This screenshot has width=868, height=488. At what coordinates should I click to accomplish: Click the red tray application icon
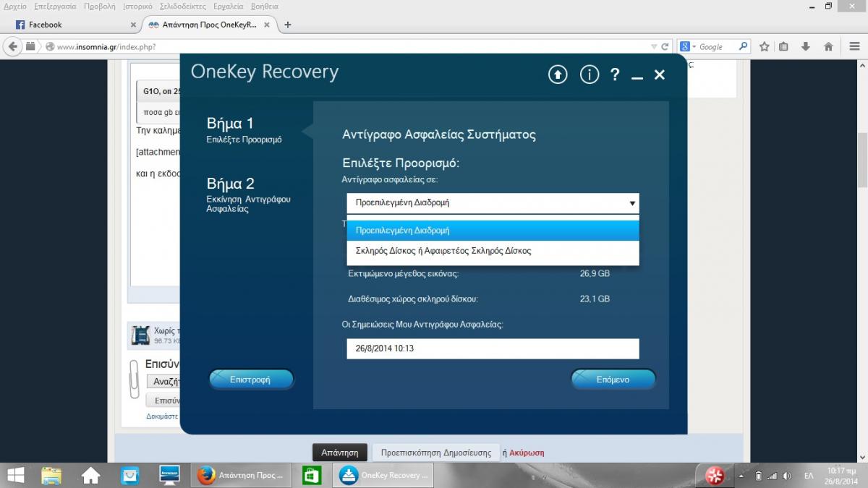(x=715, y=475)
